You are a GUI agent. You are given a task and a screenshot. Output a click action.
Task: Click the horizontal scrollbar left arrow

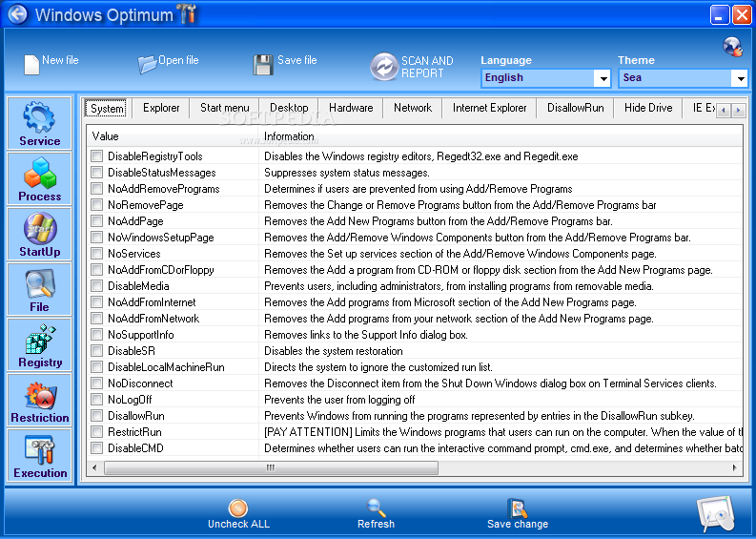pos(94,467)
